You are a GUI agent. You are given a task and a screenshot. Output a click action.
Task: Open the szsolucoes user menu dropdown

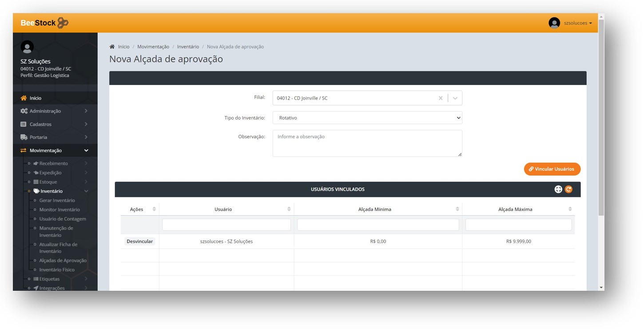[x=577, y=23]
